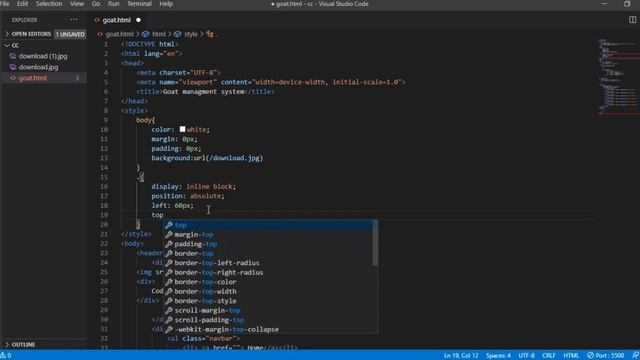Change encoding via UTF-8 status entry
Screen dimensions: 640x360
point(527,356)
